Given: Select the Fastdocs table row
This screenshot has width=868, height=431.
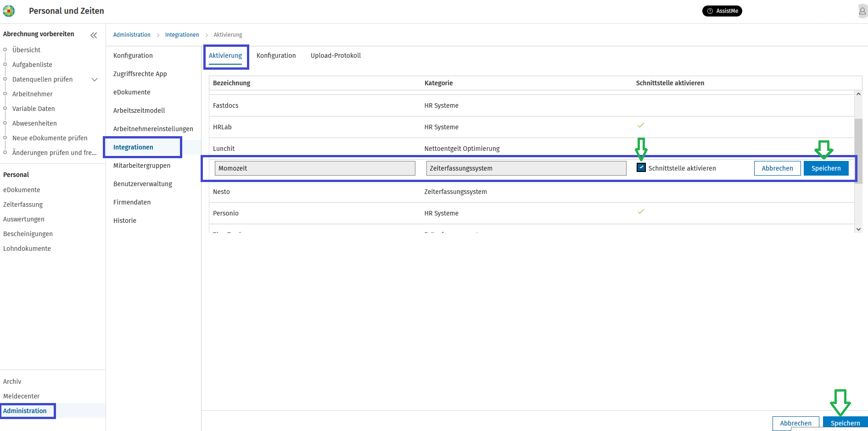Looking at the screenshot, I should click(532, 105).
